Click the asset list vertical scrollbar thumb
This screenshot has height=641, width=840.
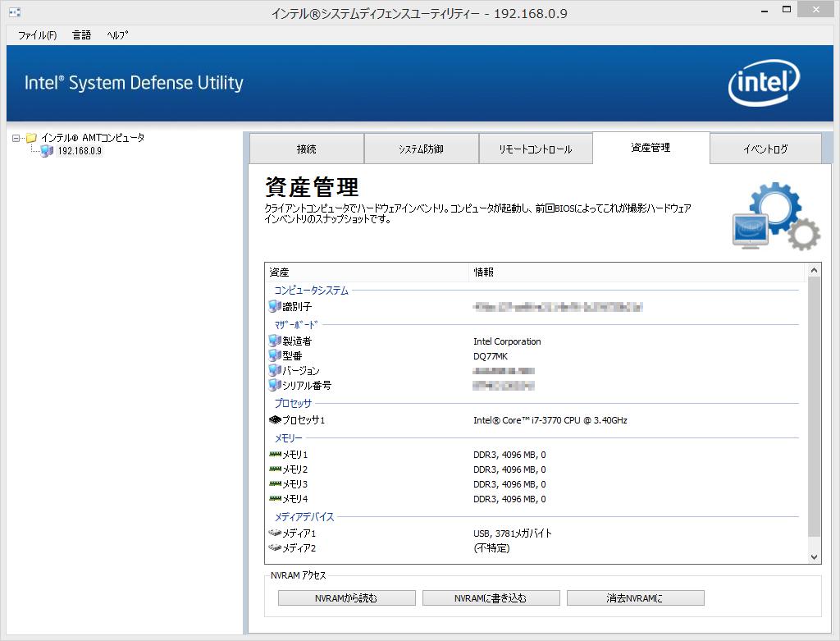(x=815, y=407)
